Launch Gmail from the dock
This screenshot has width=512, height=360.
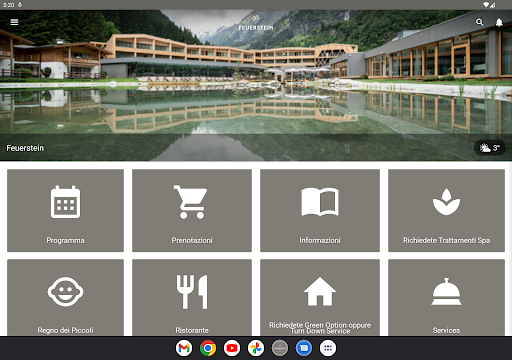(x=184, y=348)
